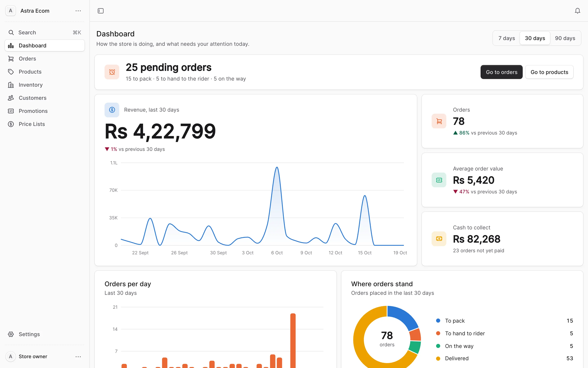The image size is (588, 368).
Task: Focus the Search field
Action: point(45,32)
